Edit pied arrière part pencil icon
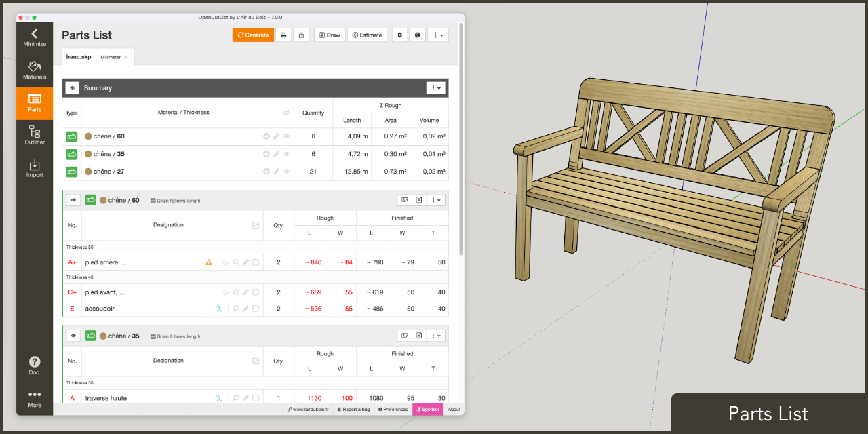This screenshot has height=434, width=868. pyautogui.click(x=245, y=262)
